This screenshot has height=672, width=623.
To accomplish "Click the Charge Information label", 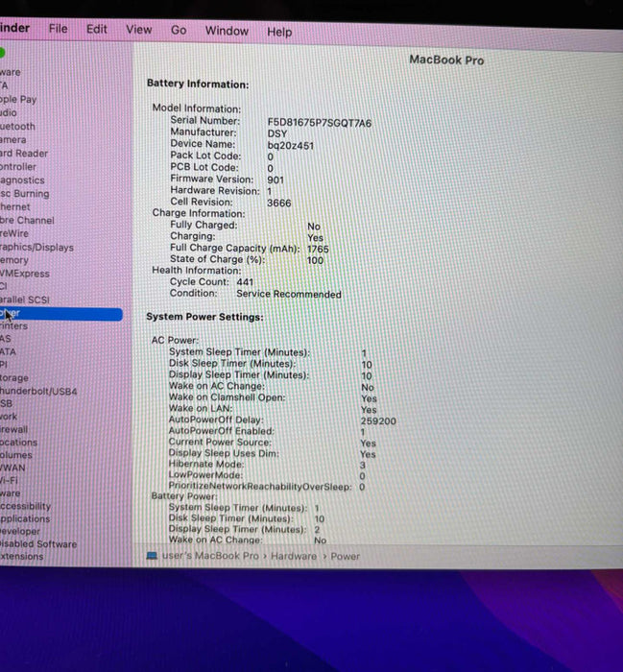I will pos(199,213).
